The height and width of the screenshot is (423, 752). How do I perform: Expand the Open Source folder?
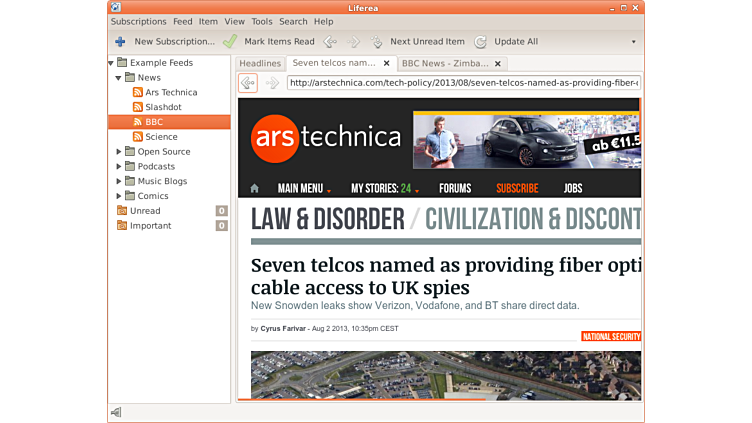click(x=119, y=152)
